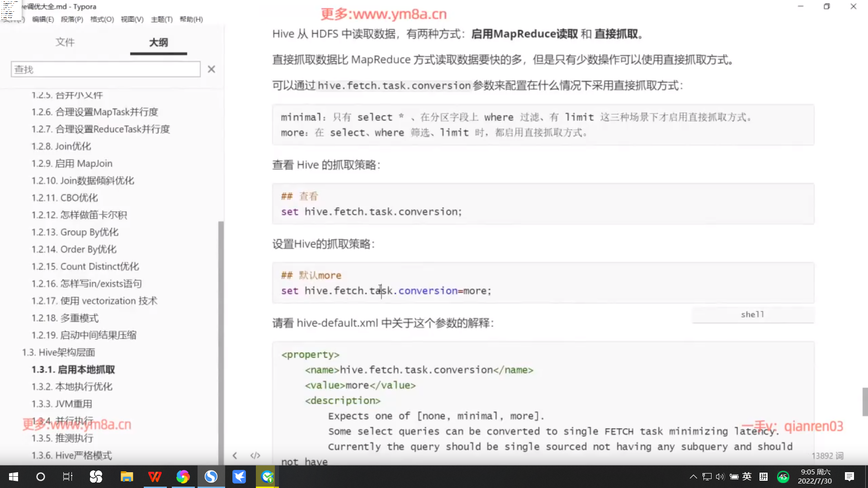Viewport: 868px width, 488px height.
Task: Open the 格式(O) menu
Action: (102, 19)
